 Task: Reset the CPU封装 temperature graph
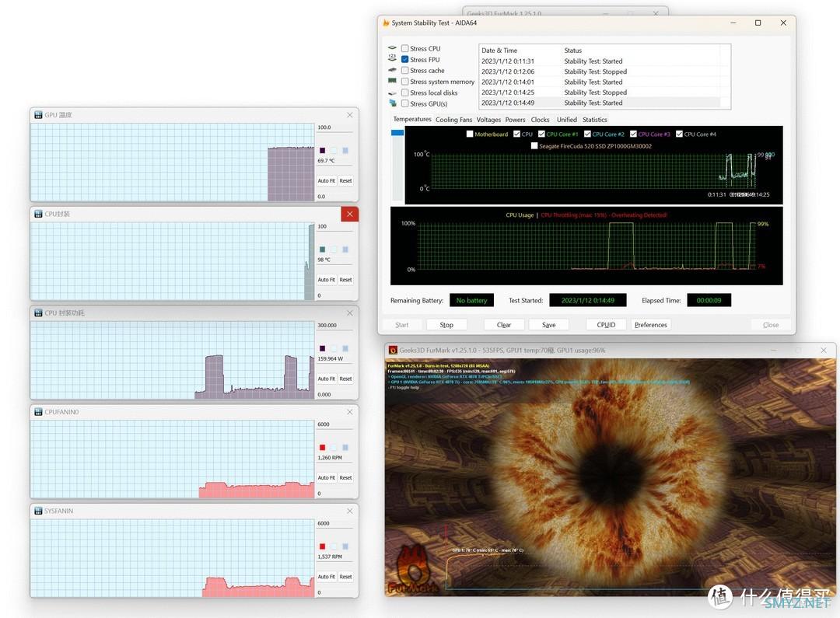pyautogui.click(x=345, y=280)
